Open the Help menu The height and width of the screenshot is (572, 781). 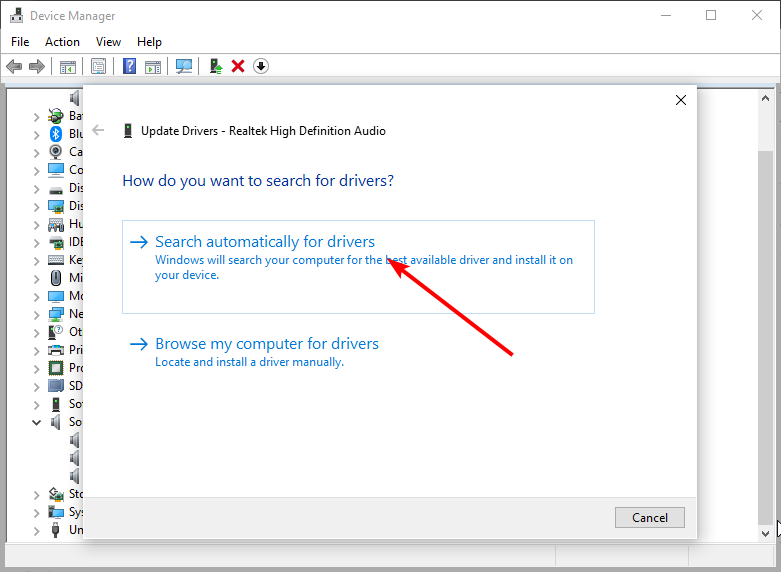coord(149,42)
